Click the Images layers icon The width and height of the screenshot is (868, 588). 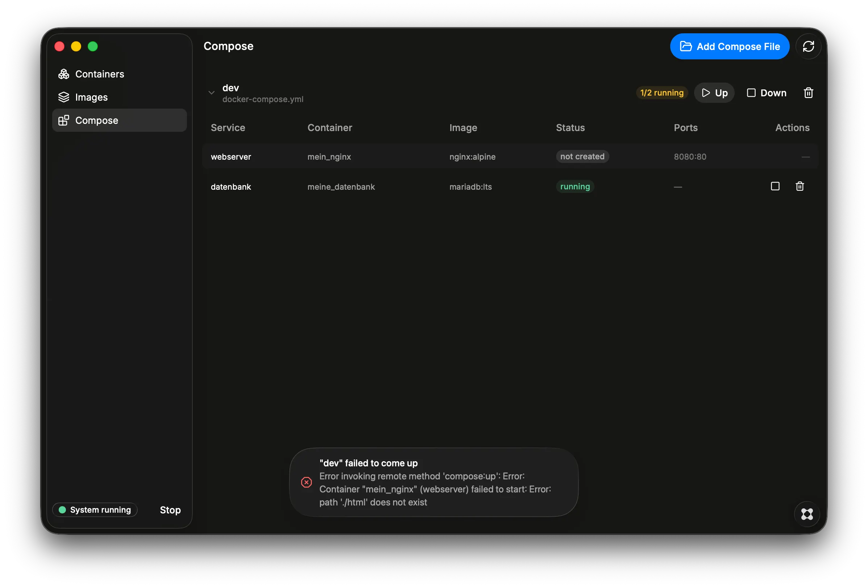pos(63,97)
